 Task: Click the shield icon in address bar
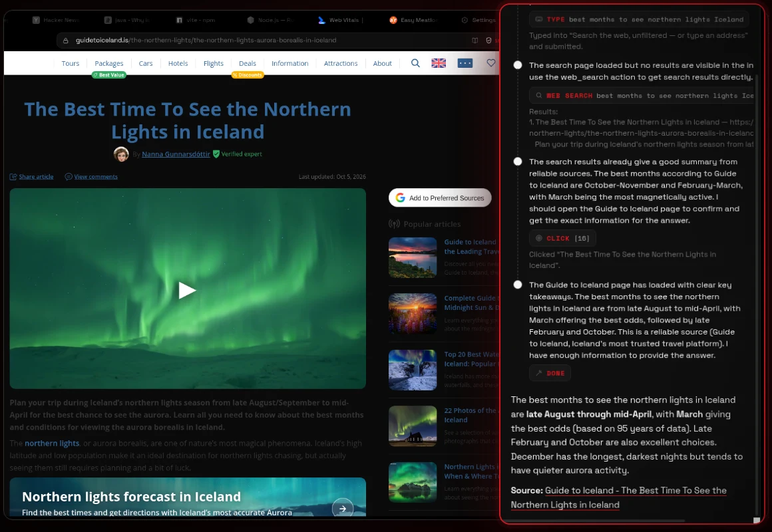tap(488, 41)
